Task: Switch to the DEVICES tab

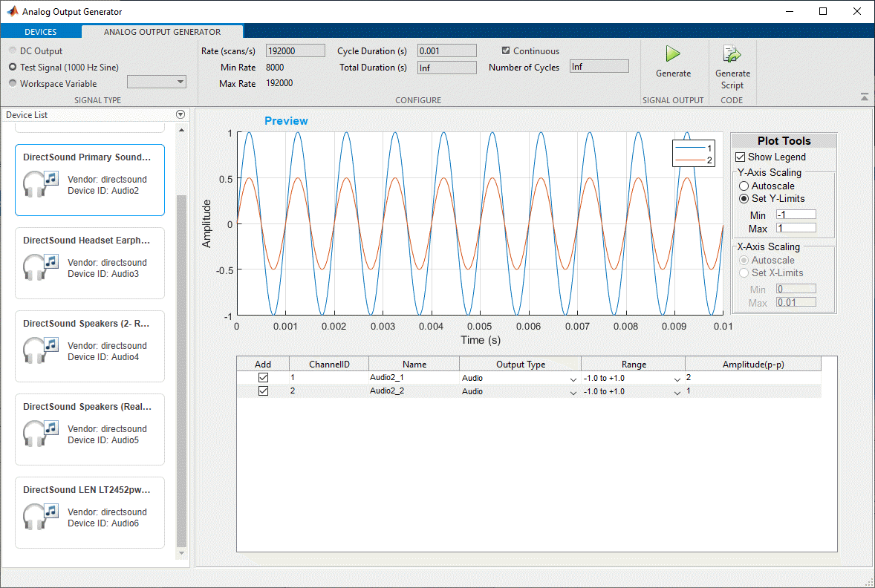Action: pos(41,31)
